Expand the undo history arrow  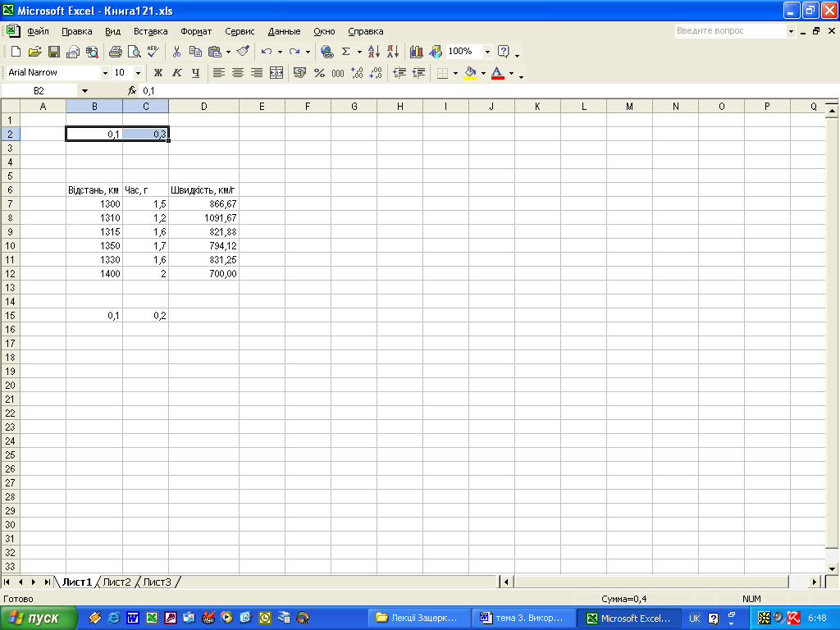point(280,52)
